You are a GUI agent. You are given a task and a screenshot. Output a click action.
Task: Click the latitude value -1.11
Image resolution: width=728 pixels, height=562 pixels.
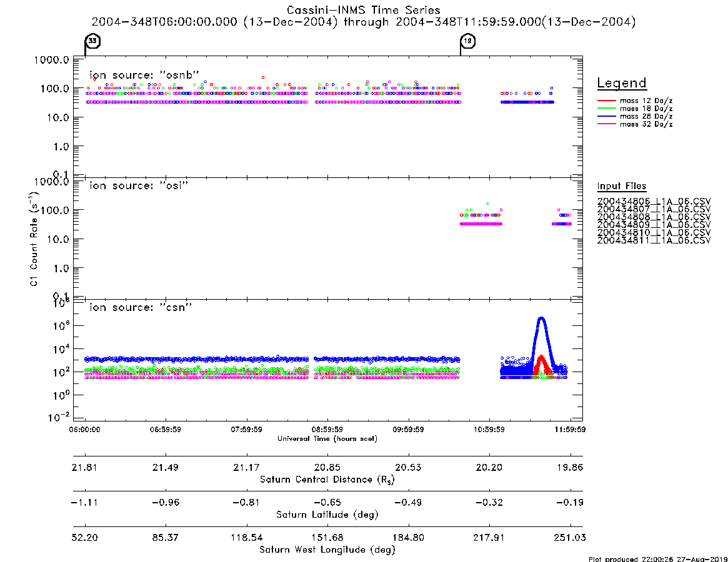click(x=84, y=503)
